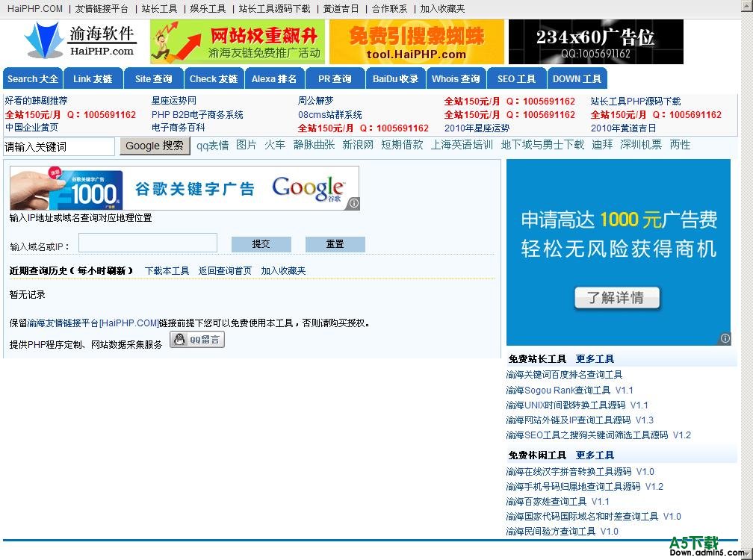Click the 新浪网 keyword link
This screenshot has width=753, height=560.
(x=358, y=144)
